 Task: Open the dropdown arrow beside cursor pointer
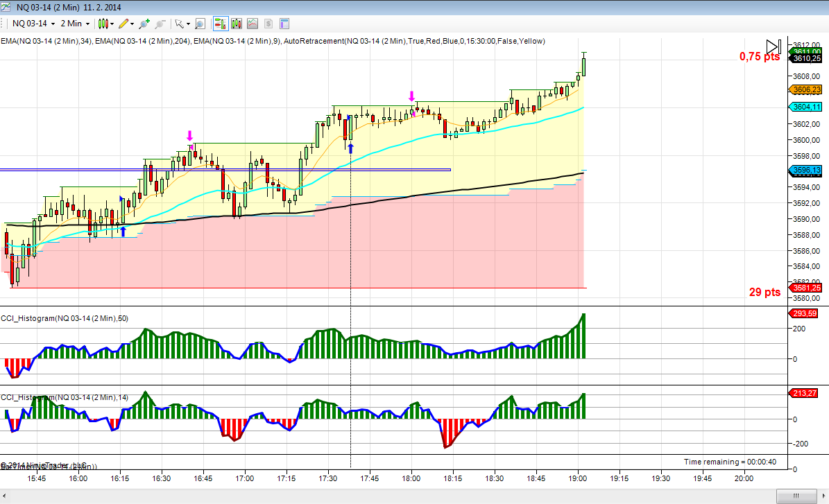(x=187, y=24)
